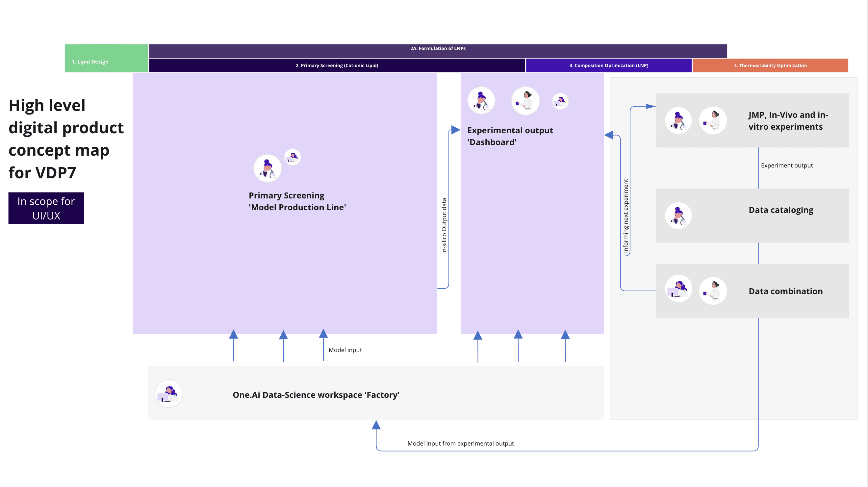Image resolution: width=868 pixels, height=487 pixels.
Task: Click 'Model input from experimental output' label
Action: pos(460,443)
